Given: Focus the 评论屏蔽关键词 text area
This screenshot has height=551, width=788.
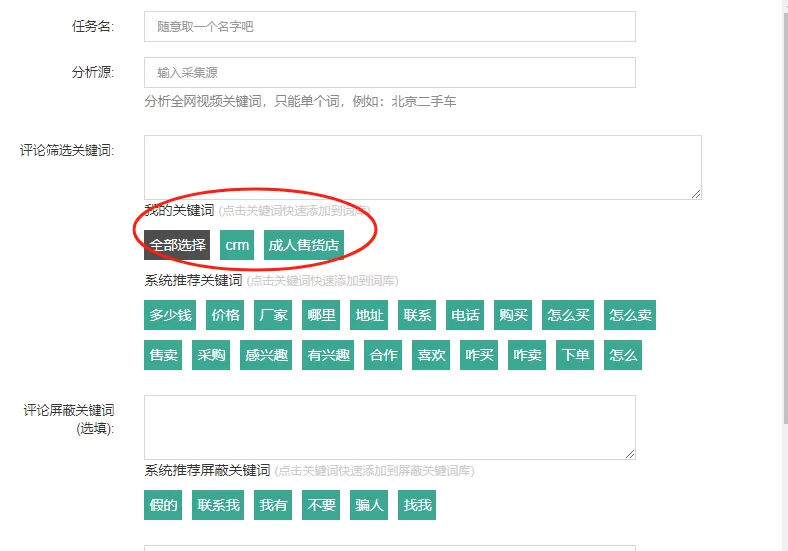Looking at the screenshot, I should [x=389, y=427].
